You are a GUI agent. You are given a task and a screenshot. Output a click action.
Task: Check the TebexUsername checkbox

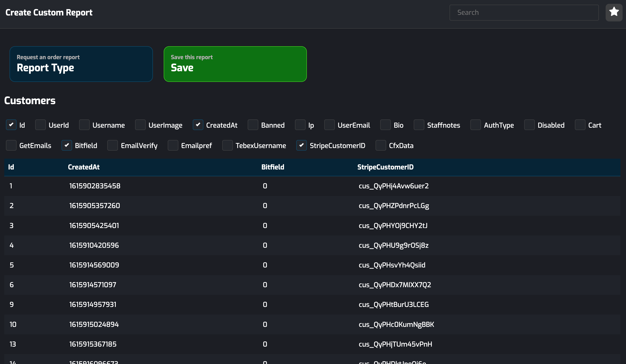[227, 145]
